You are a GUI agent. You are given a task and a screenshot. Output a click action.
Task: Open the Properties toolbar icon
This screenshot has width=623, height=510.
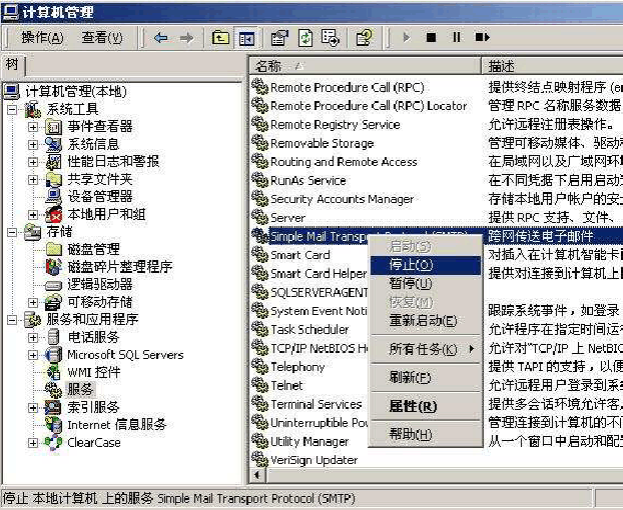279,38
